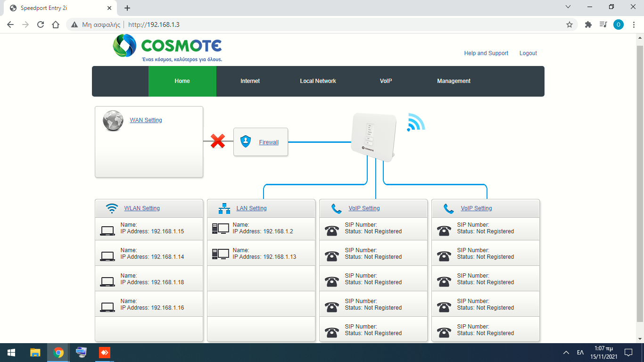Click Help and Support link
The height and width of the screenshot is (362, 644).
coord(486,53)
